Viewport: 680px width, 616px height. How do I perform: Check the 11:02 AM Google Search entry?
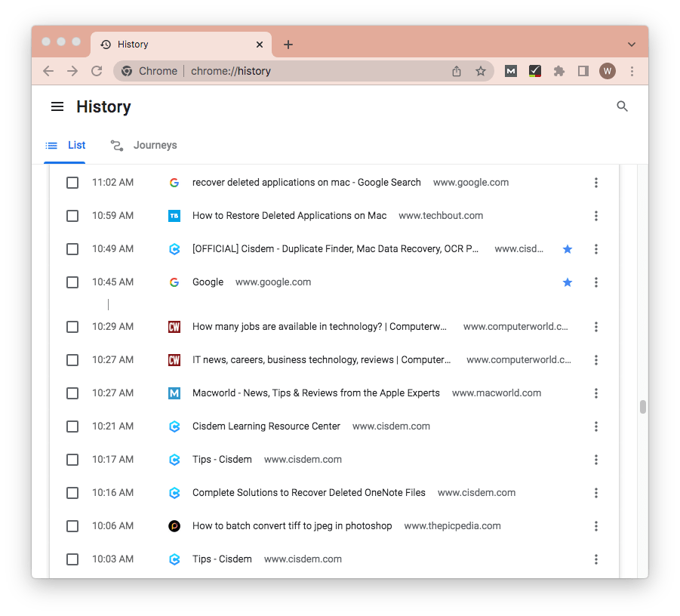[72, 183]
